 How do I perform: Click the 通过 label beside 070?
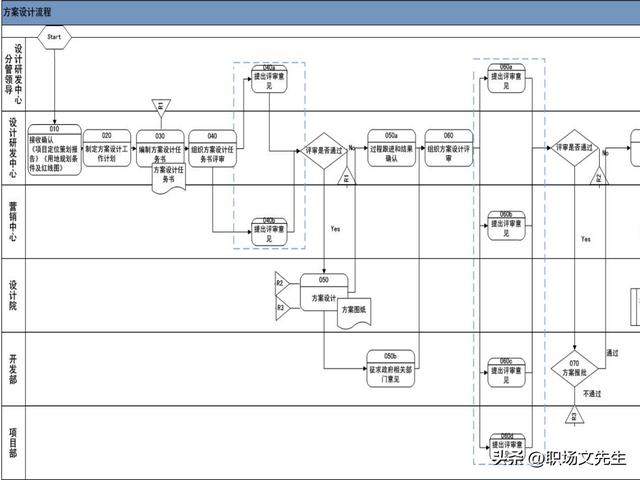[x=612, y=353]
